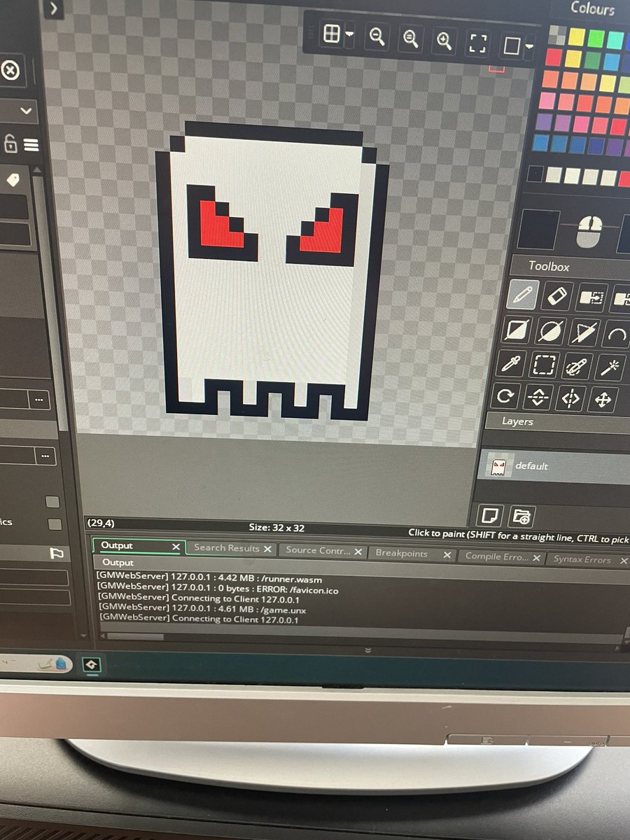Click the horizontal scrollbar in Output panel
The height and width of the screenshot is (840, 630).
(x=136, y=636)
